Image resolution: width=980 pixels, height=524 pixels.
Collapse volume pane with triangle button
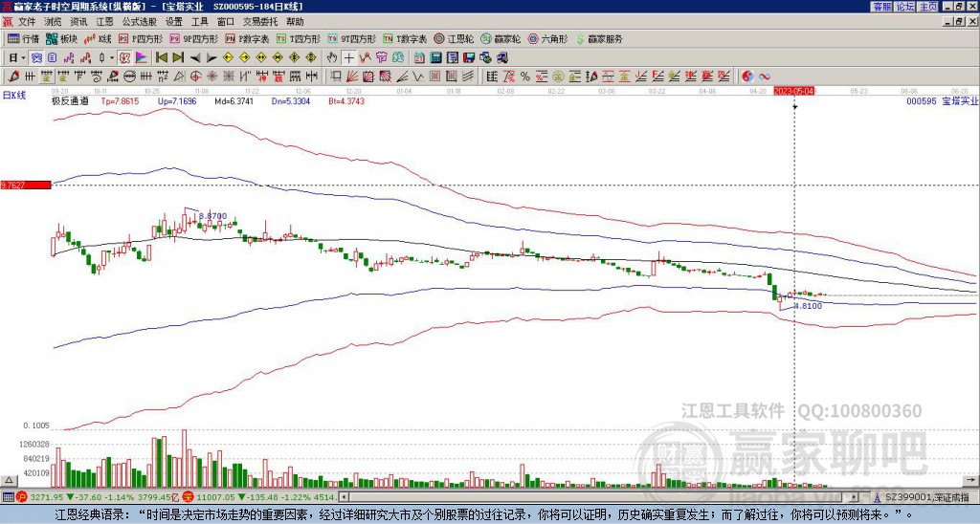tap(9, 480)
